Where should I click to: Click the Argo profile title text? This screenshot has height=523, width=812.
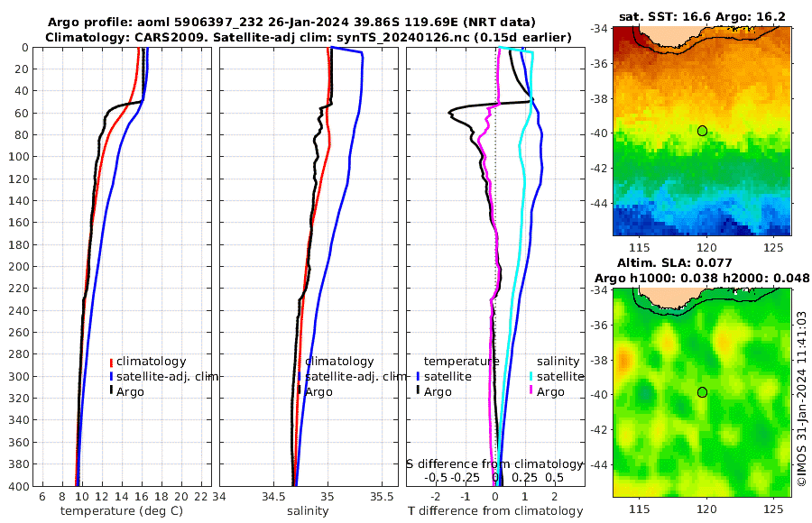pos(291,22)
